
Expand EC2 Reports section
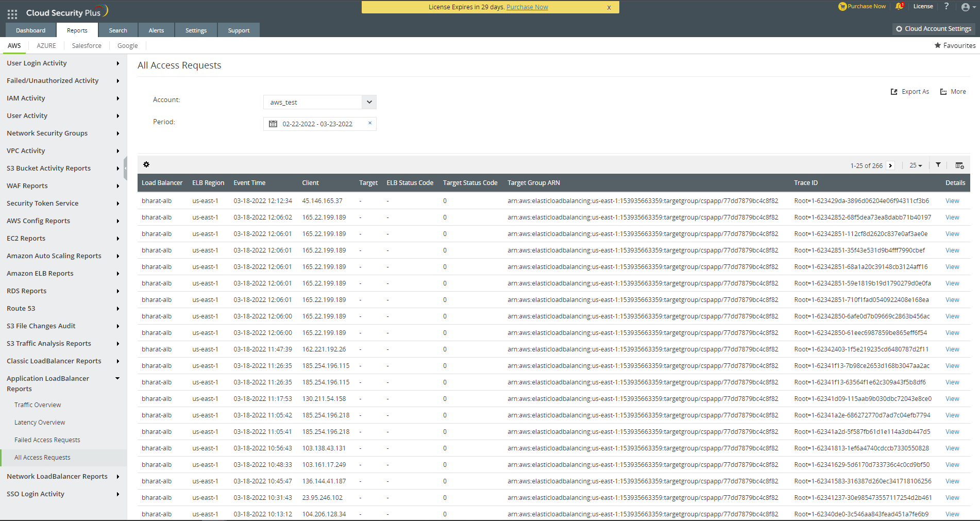pos(63,239)
